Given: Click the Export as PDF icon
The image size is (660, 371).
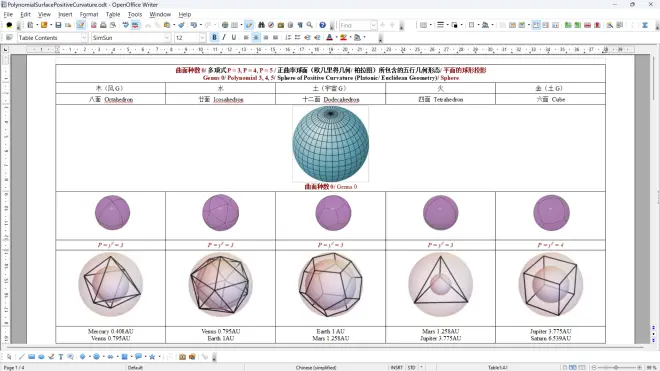Looking at the screenshot, I should coord(93,25).
